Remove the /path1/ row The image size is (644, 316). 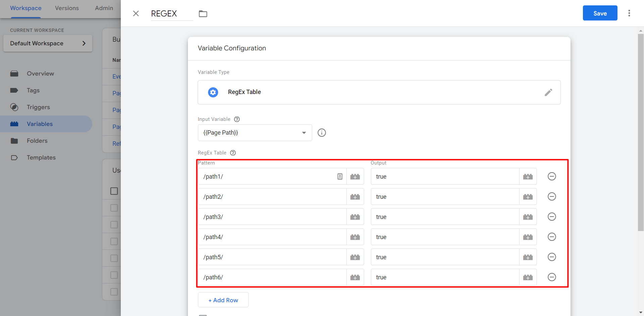coord(552,176)
